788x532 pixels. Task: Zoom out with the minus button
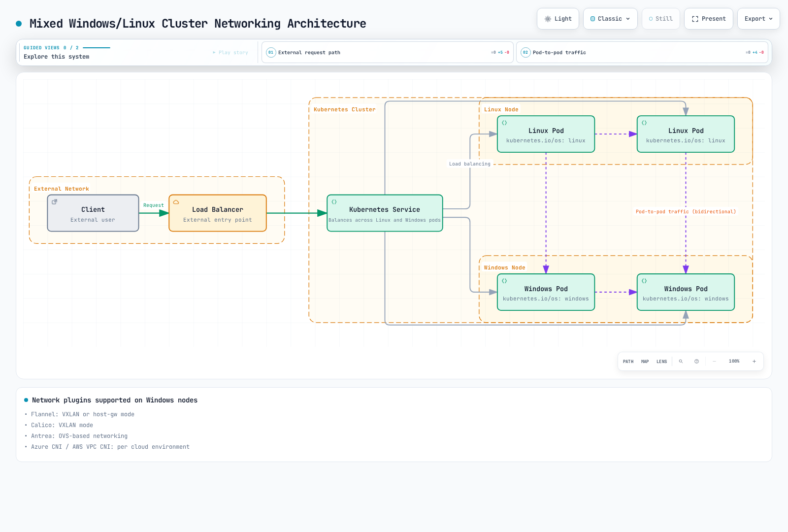[x=714, y=362]
